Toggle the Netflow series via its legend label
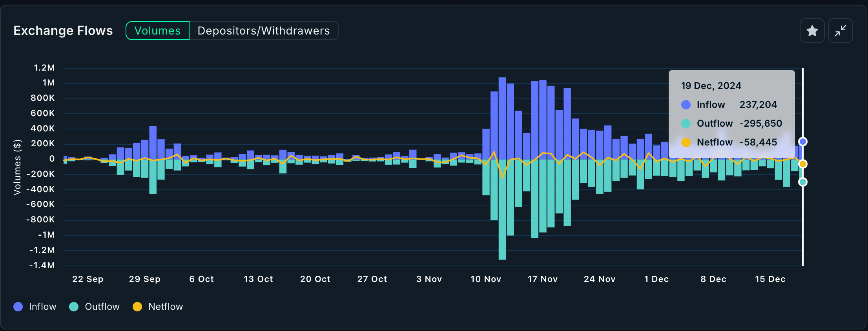Viewport: 868px width, 331px height. tap(165, 307)
